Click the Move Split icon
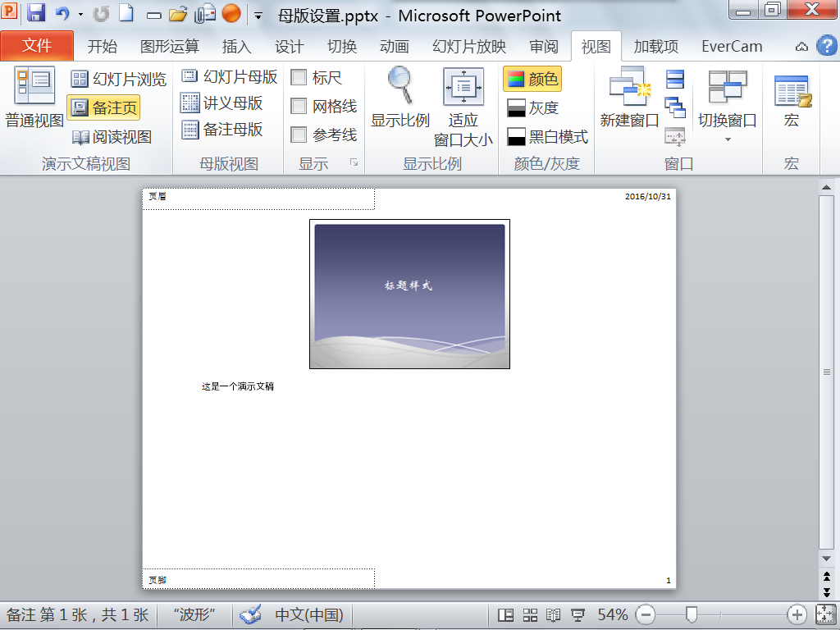840x630 pixels. point(675,137)
